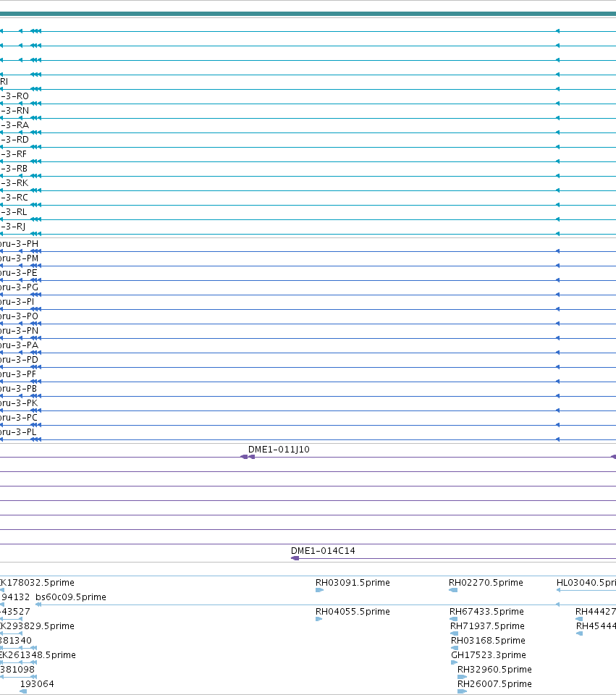616x695 pixels.
Task: Select transcript label -3-RL
Action: tap(14, 212)
